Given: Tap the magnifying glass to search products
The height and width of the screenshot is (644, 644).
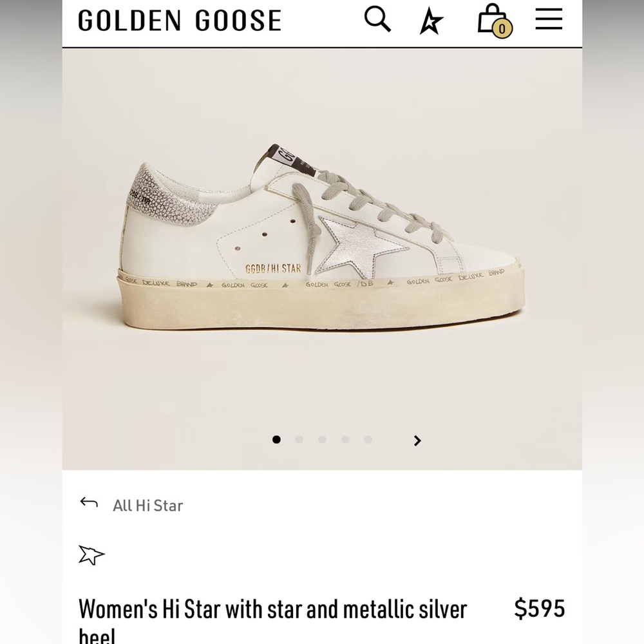Looking at the screenshot, I should [x=378, y=19].
